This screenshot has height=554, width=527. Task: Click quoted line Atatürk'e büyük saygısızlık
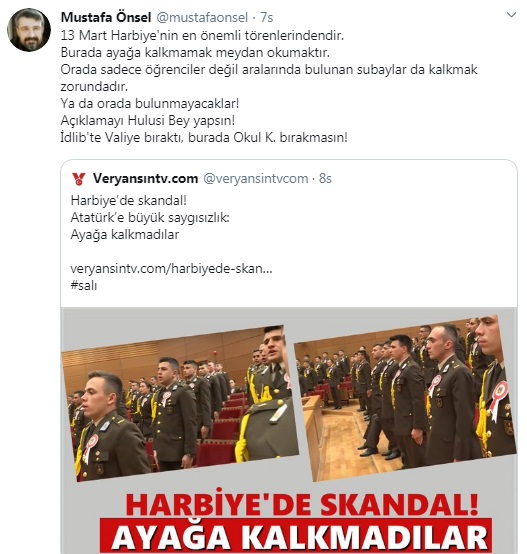click(150, 217)
